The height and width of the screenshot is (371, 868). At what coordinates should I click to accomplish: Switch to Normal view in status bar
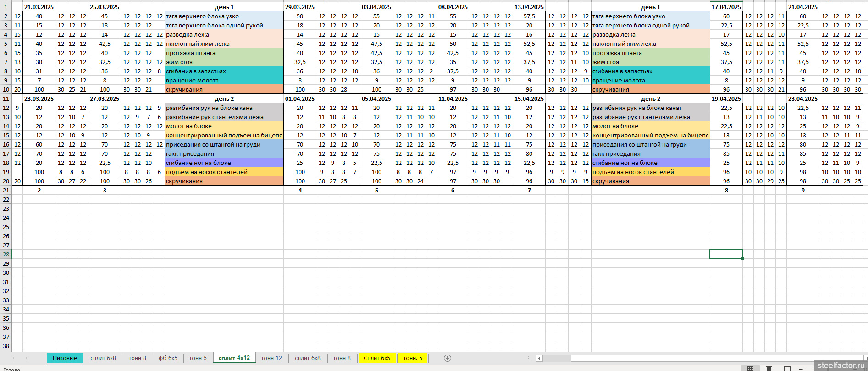[x=750, y=368]
